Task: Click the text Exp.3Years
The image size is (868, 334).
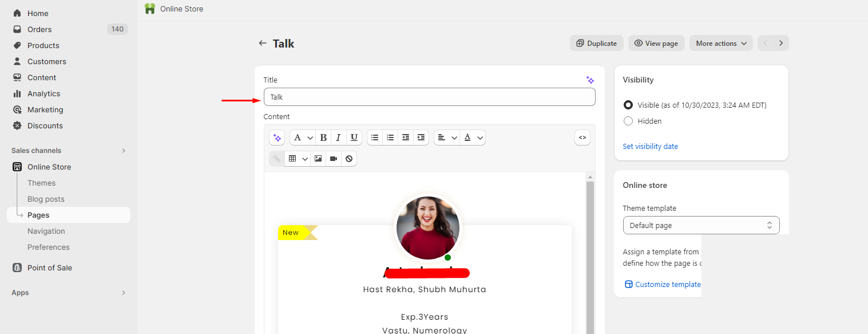Action: coord(425,317)
